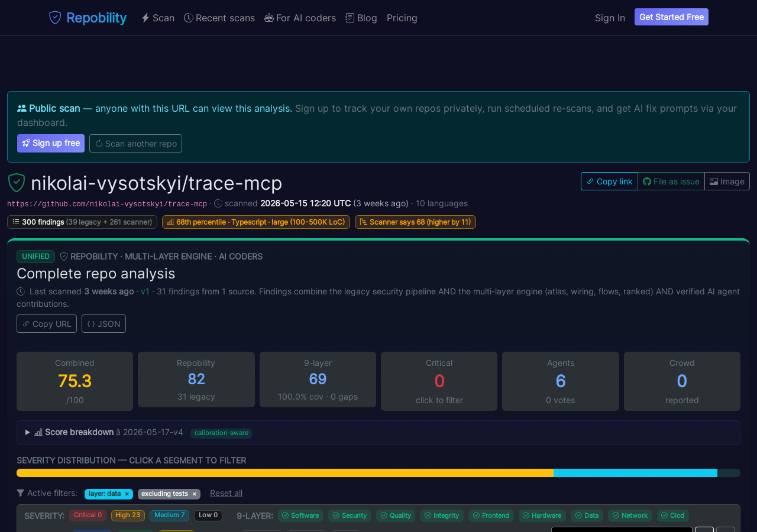Viewport: 757px width, 532px height.
Task: Remove the 'excluding tests' active filter
Action: [194, 494]
